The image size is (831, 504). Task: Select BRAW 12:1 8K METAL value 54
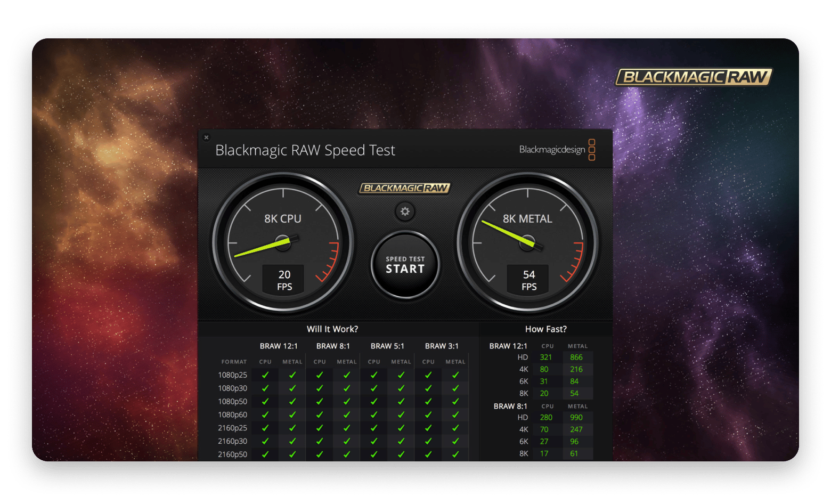click(x=574, y=394)
